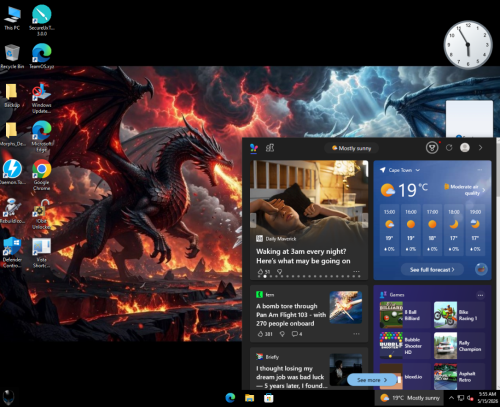500x407 pixels.
Task: Play the 8 Ball Billiard game
Action: tap(405, 315)
